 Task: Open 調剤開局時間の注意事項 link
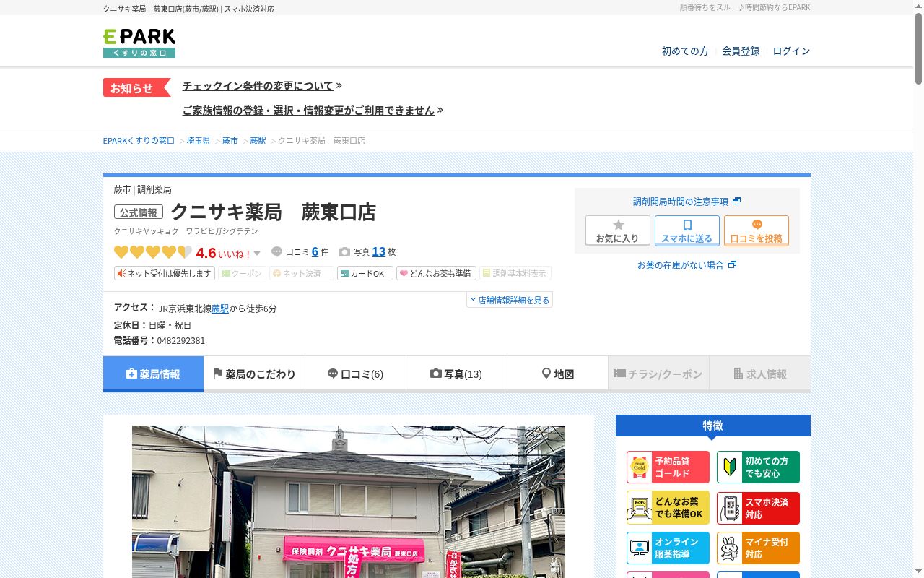tap(687, 202)
